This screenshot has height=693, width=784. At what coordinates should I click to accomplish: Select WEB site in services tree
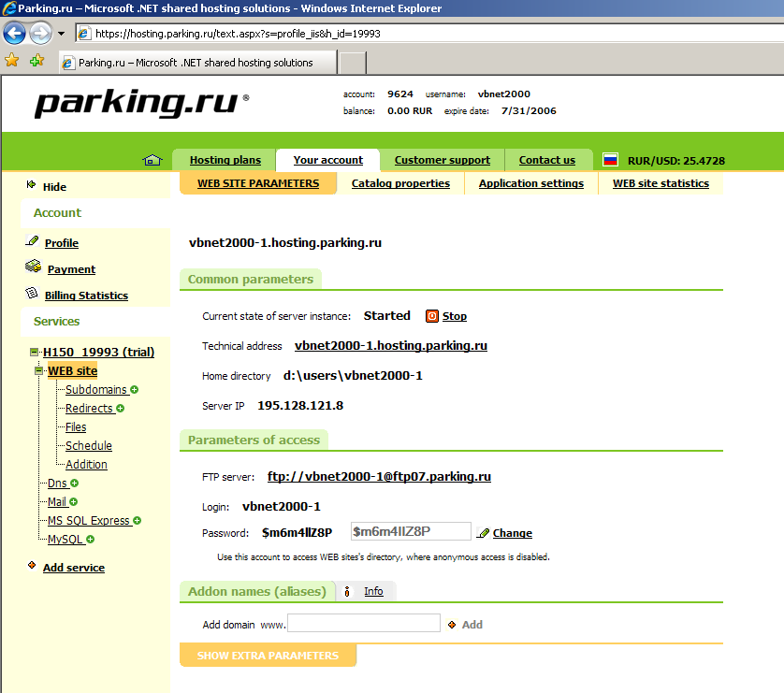(x=72, y=370)
